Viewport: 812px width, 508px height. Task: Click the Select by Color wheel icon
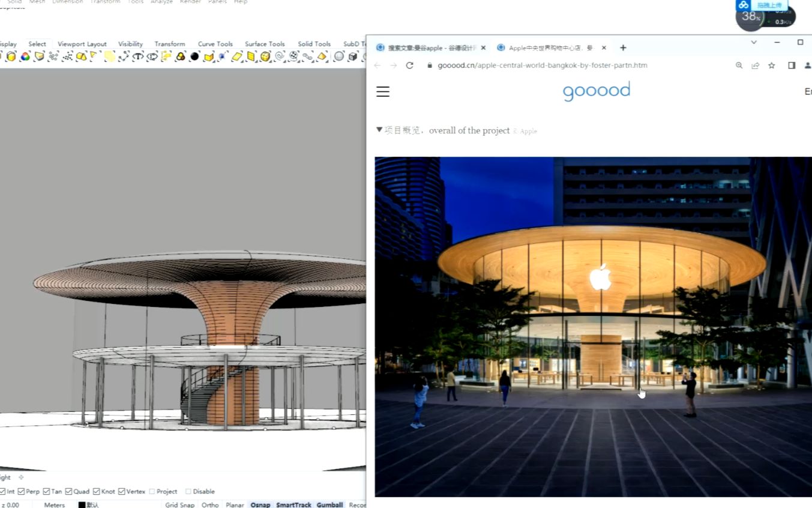(25, 56)
